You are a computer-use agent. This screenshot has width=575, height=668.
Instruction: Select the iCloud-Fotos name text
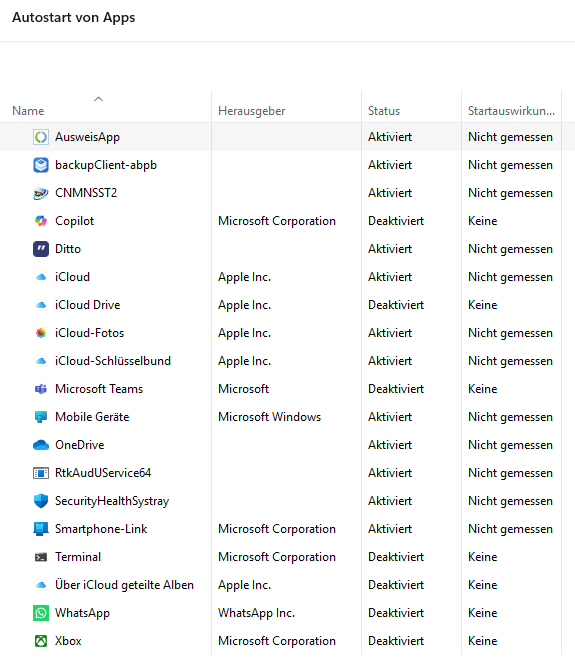89,333
